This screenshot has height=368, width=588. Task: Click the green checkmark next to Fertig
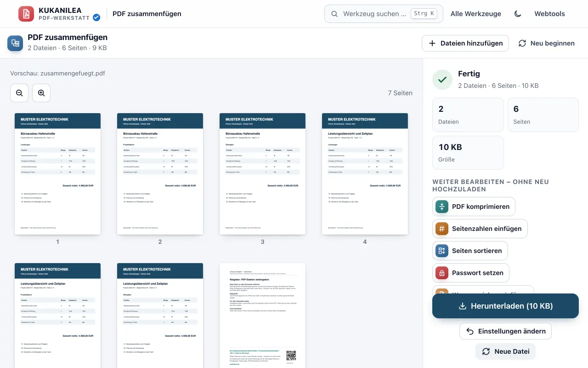(442, 80)
